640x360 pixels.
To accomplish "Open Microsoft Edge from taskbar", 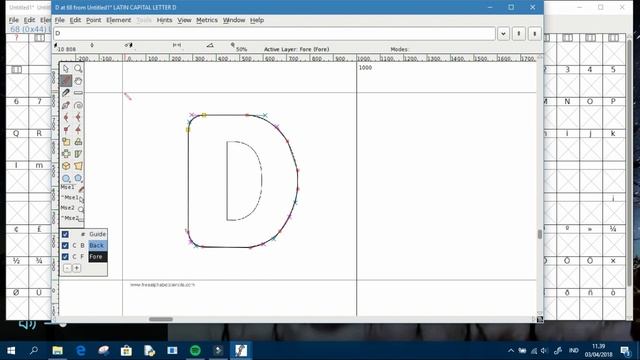I will click(80, 351).
